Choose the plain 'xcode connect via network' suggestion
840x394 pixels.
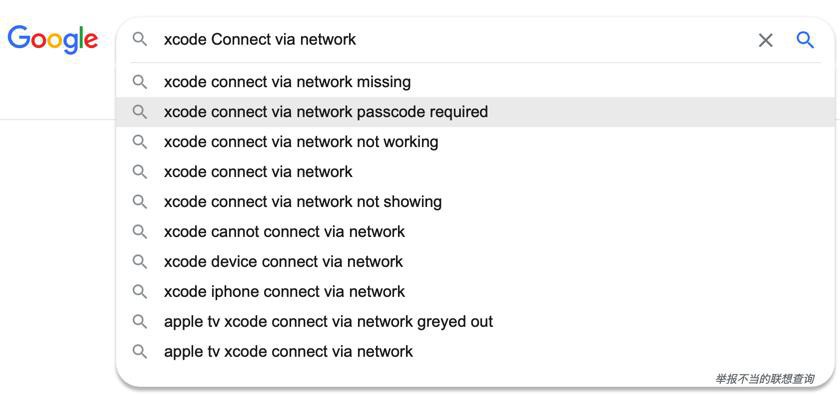point(475,172)
